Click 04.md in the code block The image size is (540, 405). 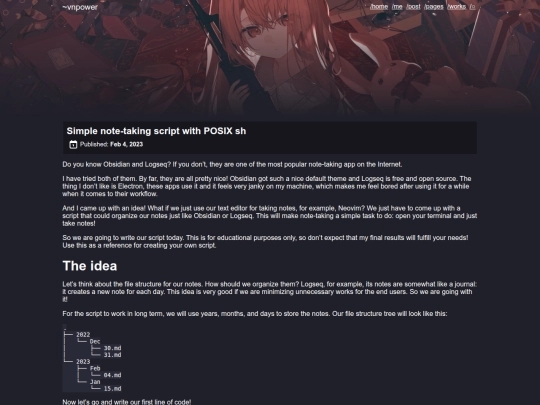pyautogui.click(x=112, y=375)
